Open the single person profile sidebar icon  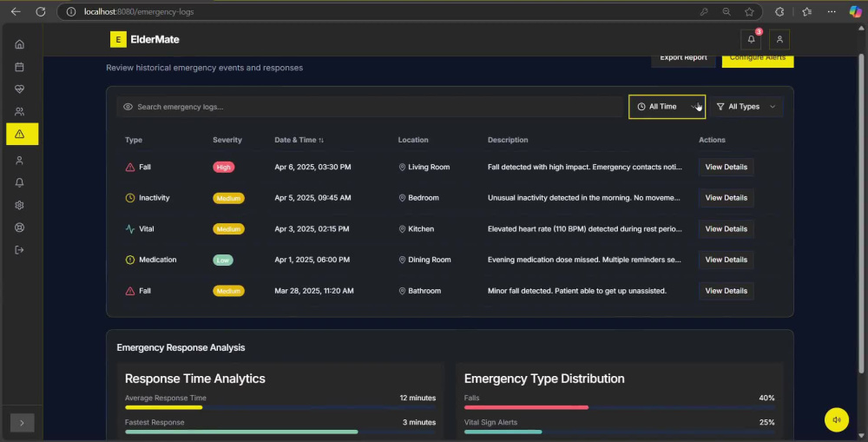pos(19,161)
